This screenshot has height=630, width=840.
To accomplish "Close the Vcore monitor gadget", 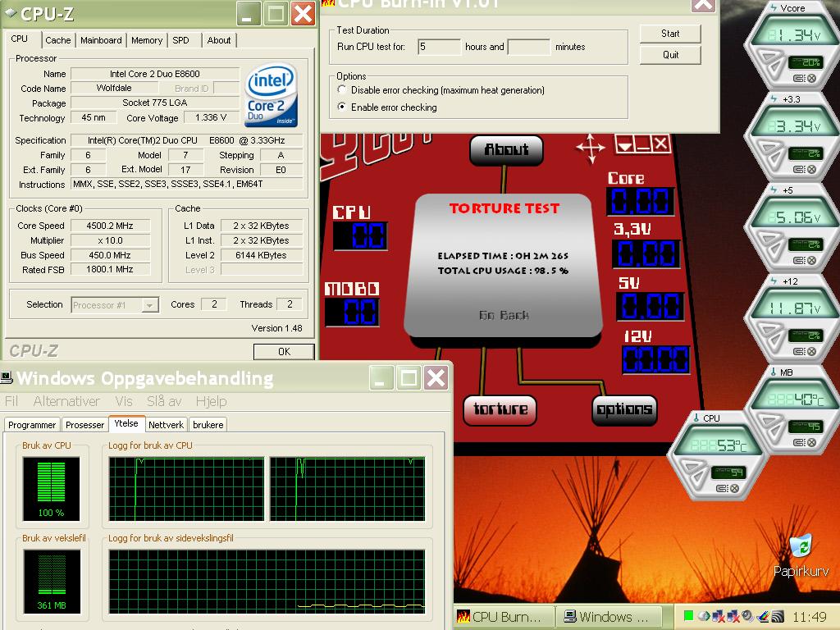I will [x=811, y=79].
